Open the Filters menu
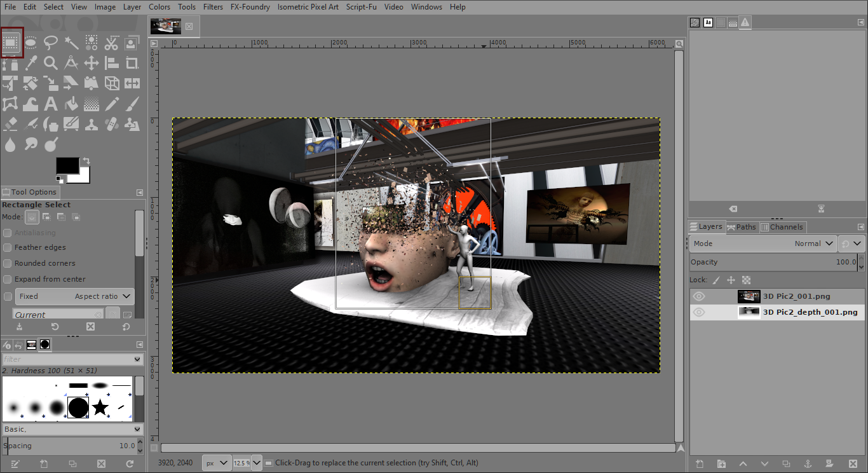 coord(213,7)
